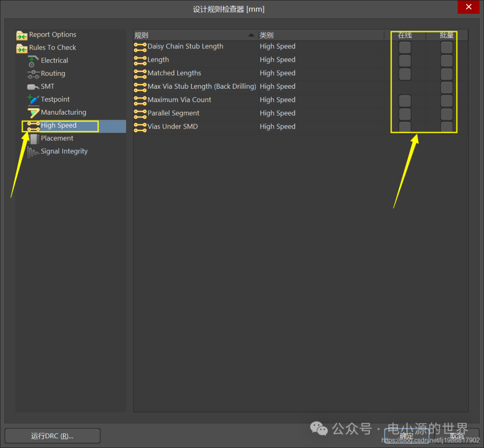Select the Routing category icon

(x=33, y=74)
